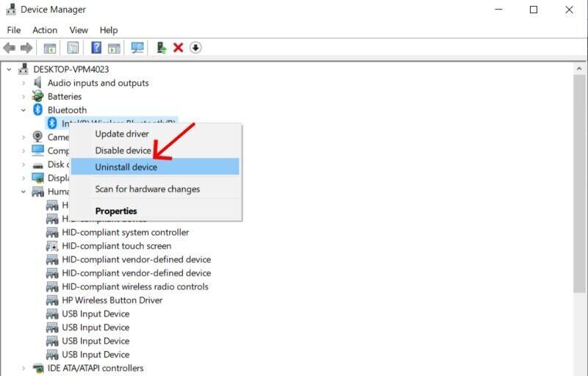Image resolution: width=588 pixels, height=376 pixels.
Task: Click the scrollbar up arrow
Action: coord(579,68)
